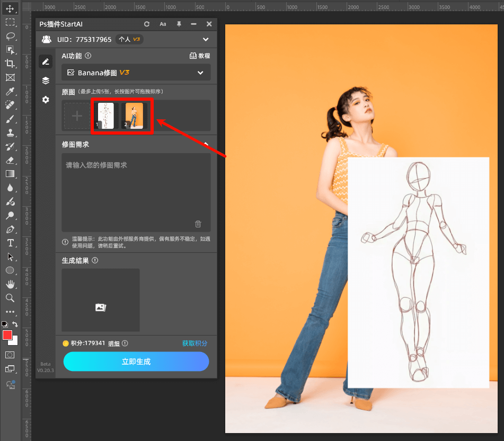Toggle Quick Mask mode at toolbar bottom

pos(11,355)
